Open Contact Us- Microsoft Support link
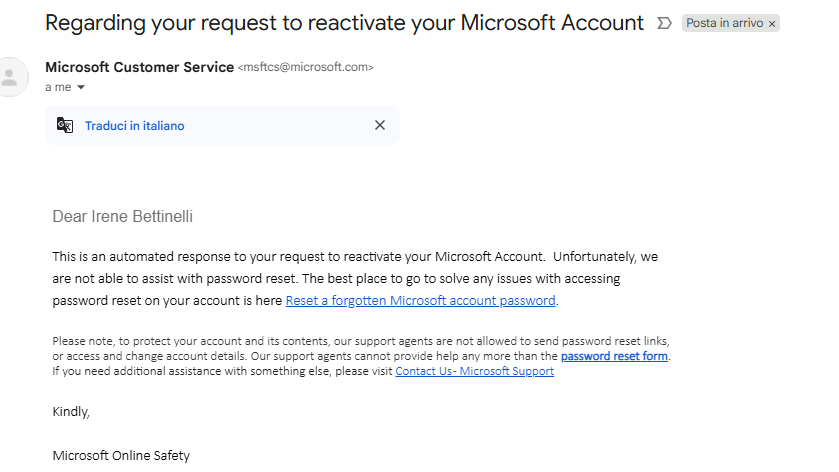The height and width of the screenshot is (472, 839). click(x=475, y=371)
